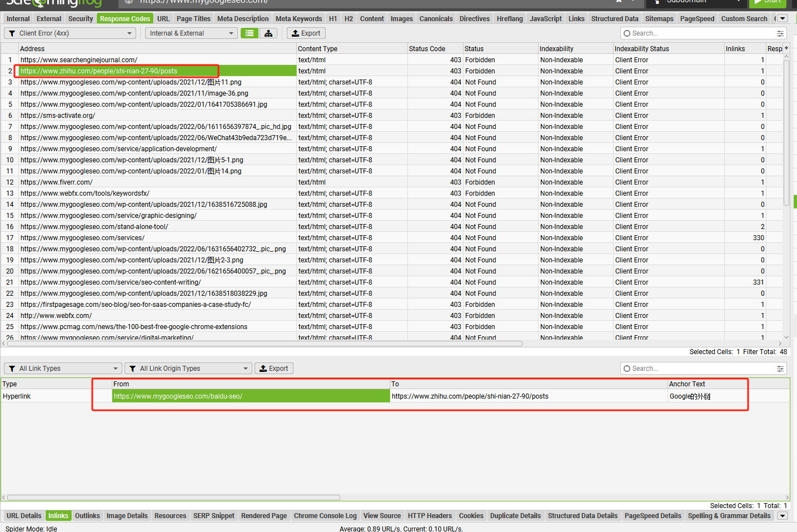Open the Meta Keywords tab
Screen dimensions: 797x532
(x=299, y=18)
